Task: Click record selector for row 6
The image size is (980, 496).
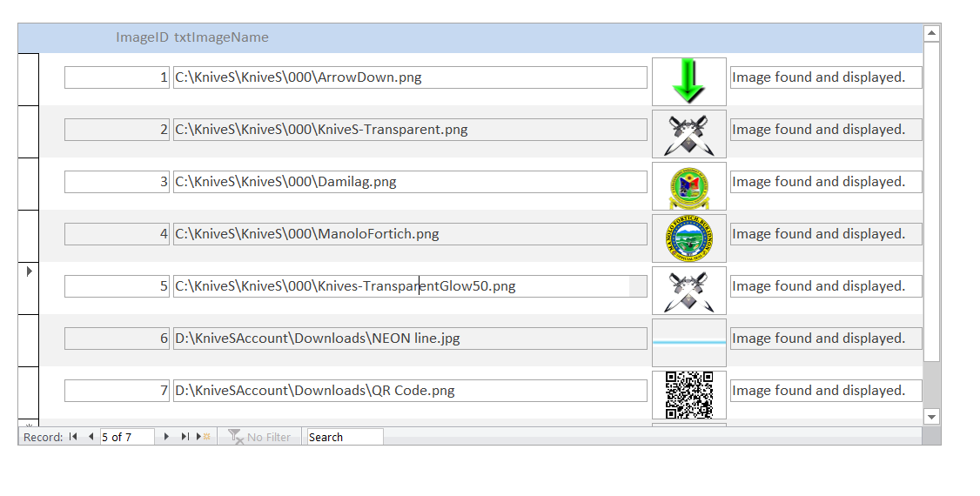Action: tap(29, 340)
